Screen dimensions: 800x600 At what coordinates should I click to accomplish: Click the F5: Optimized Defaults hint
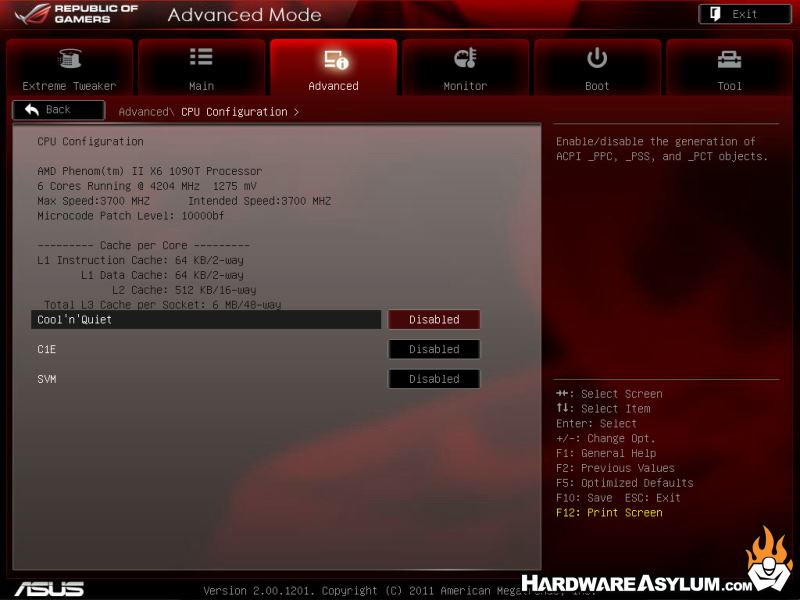pyautogui.click(x=625, y=483)
